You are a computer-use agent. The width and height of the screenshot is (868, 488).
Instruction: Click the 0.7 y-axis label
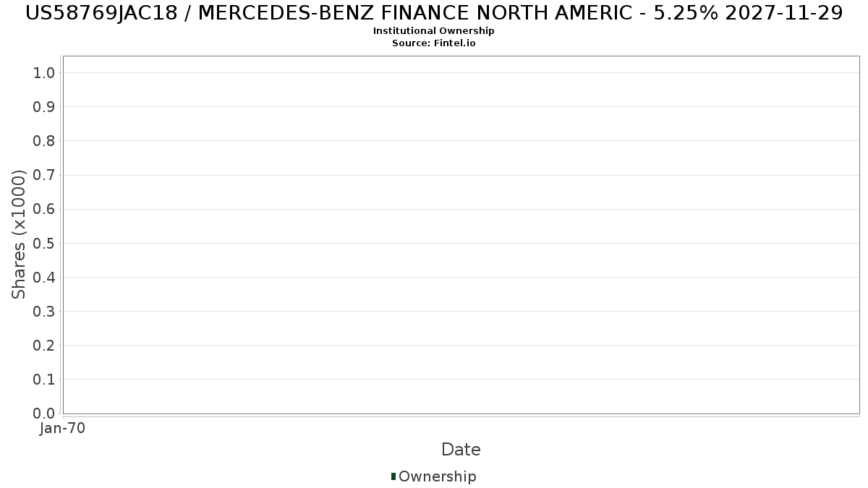point(44,175)
